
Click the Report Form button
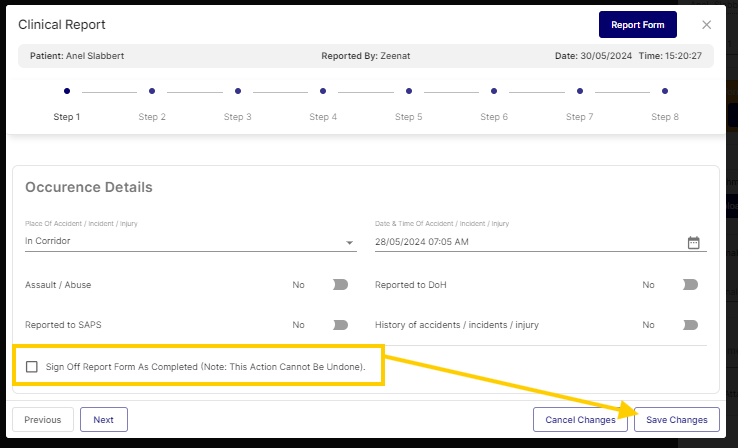637,25
